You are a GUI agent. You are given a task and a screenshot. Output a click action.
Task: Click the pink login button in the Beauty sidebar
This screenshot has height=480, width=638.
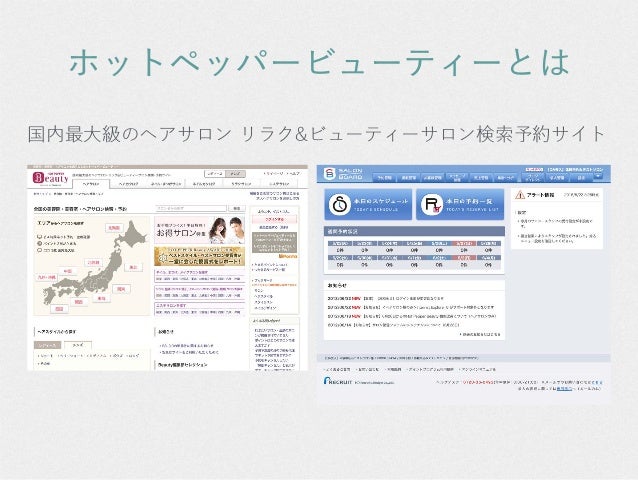click(x=274, y=219)
